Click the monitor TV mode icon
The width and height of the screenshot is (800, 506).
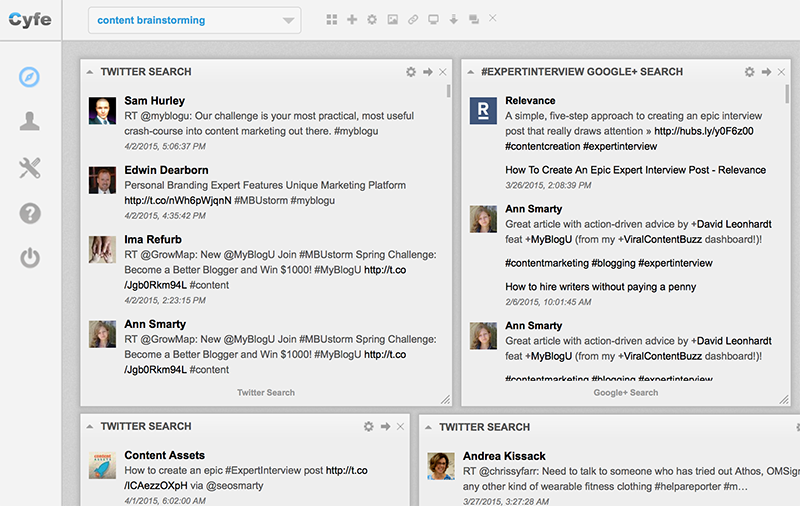[x=433, y=19]
